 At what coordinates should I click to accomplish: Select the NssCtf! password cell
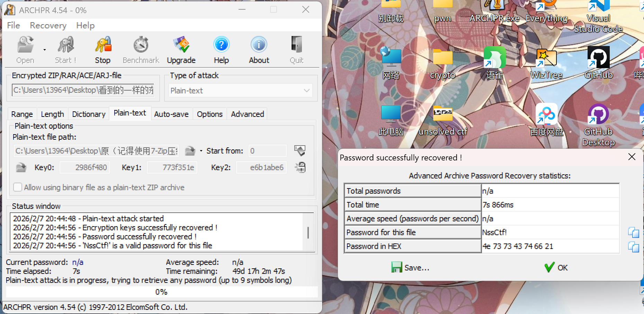[x=550, y=232]
